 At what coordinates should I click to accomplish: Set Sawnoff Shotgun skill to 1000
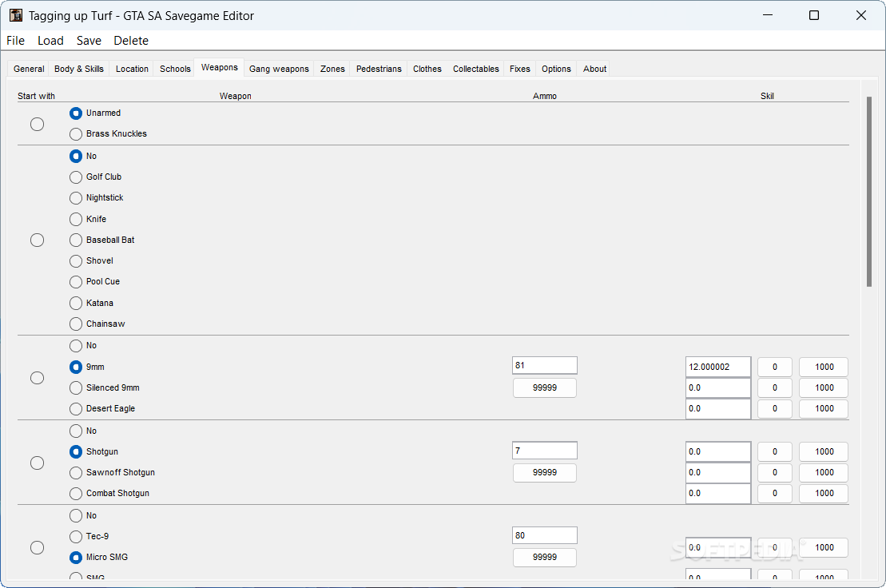[824, 473]
